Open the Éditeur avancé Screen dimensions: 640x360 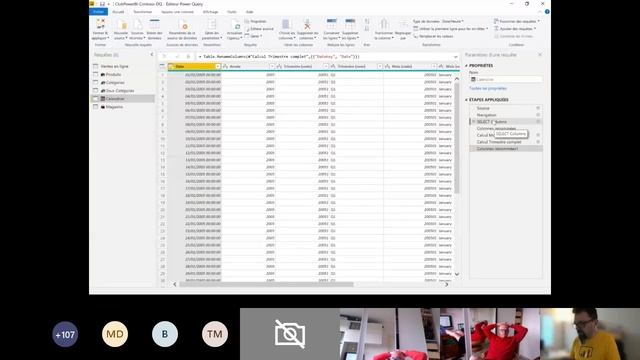pos(260,29)
